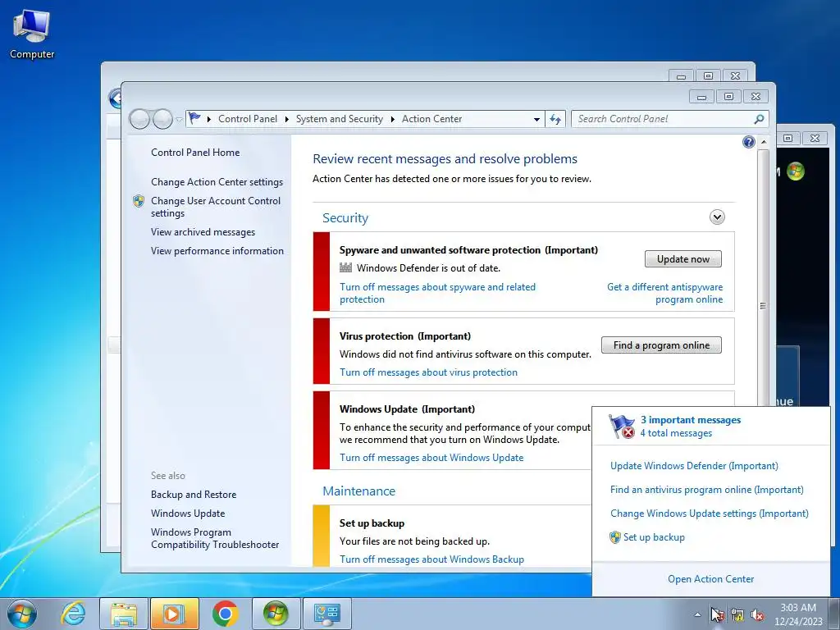Viewport: 840px width, 630px height.
Task: Launch Google Chrome from taskbar
Action: pyautogui.click(x=225, y=614)
